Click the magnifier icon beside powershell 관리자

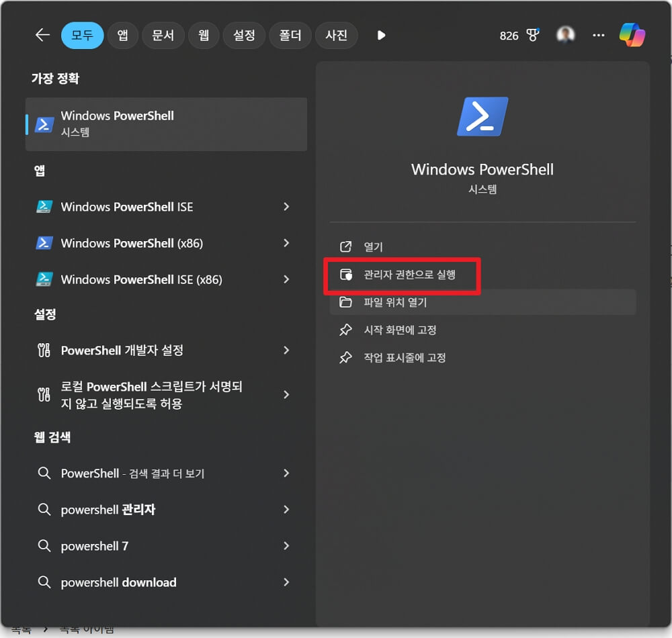44,510
